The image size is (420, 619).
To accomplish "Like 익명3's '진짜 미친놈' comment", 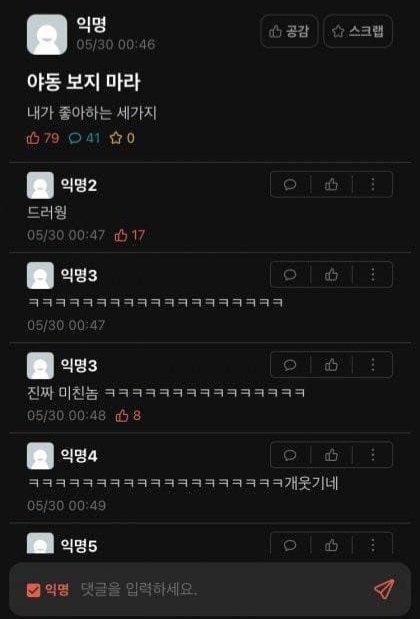I will [x=331, y=365].
